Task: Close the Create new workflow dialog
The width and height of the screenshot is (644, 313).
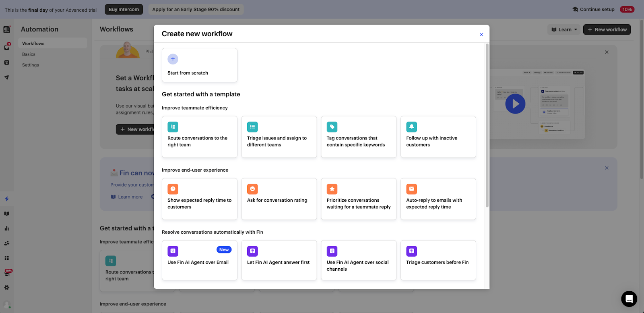Action: 481,35
